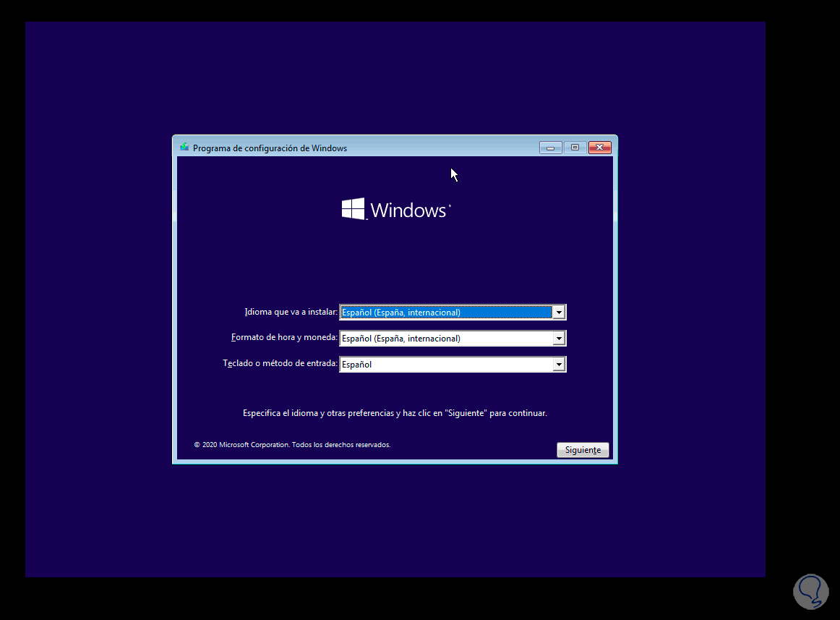Open the 'Formato de hora y moneda' dropdown
Image resolution: width=840 pixels, height=620 pixels.
(560, 338)
